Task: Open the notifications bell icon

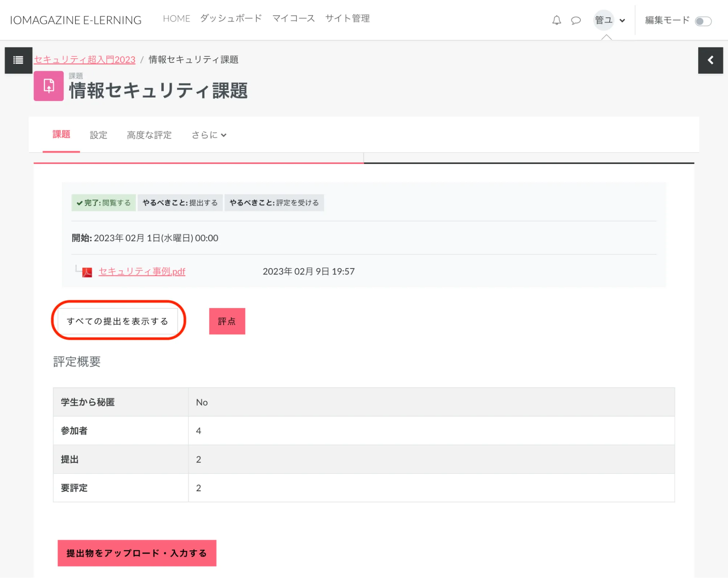Action: tap(556, 20)
